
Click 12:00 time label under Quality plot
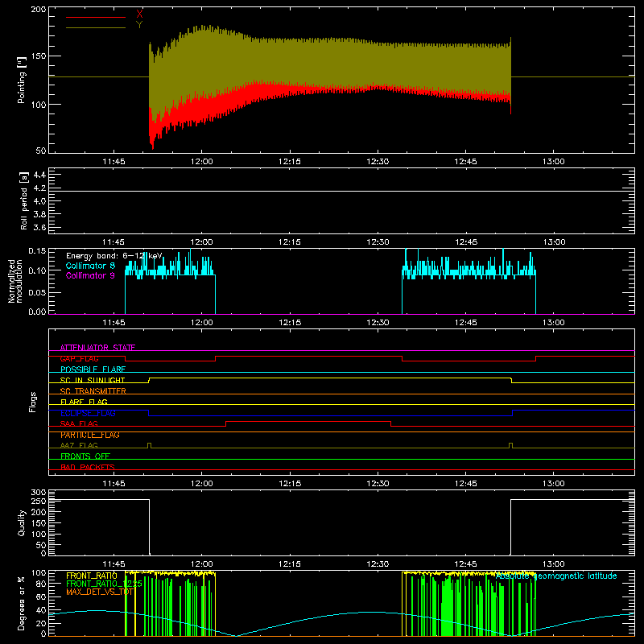pos(202,564)
